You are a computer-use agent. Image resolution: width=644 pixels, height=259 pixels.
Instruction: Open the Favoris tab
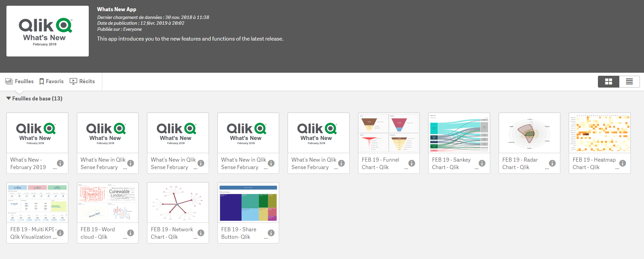[51, 81]
